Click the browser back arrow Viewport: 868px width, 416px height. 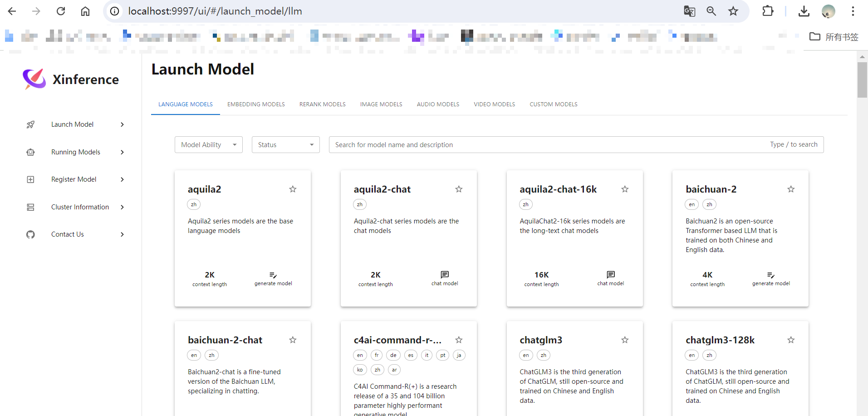click(12, 11)
